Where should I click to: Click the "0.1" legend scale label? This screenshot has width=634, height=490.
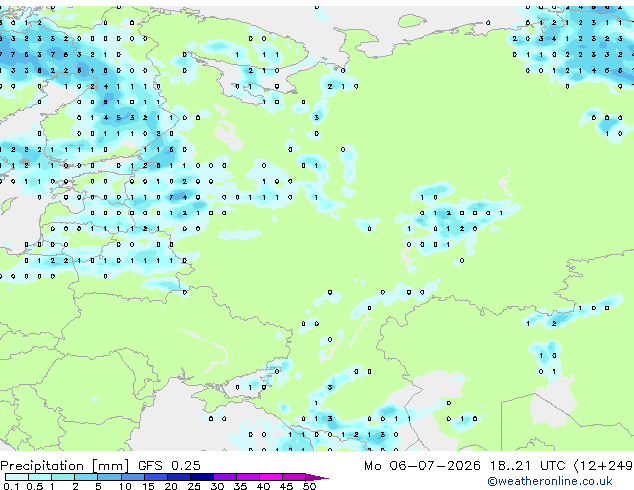point(11,486)
